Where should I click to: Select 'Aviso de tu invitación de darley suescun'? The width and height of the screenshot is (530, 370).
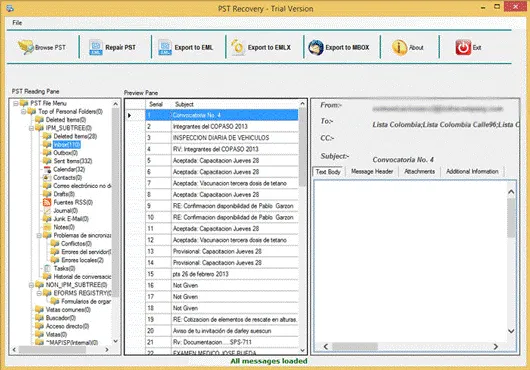click(x=222, y=331)
